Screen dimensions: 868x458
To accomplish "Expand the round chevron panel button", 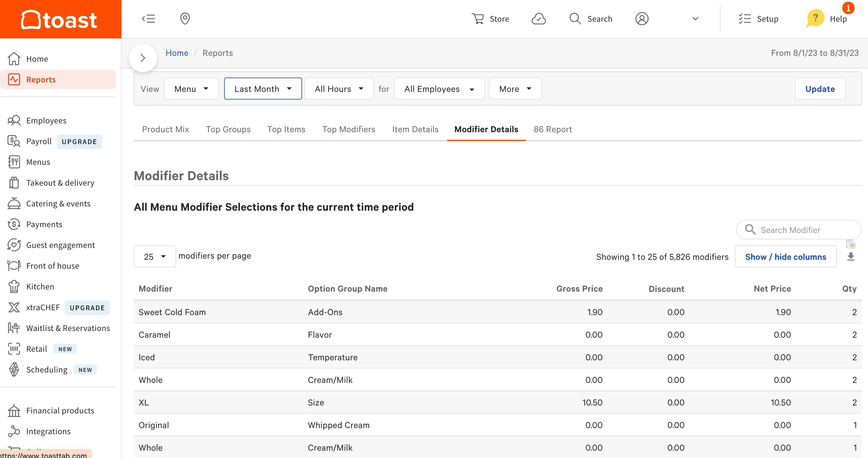I will click(x=143, y=58).
